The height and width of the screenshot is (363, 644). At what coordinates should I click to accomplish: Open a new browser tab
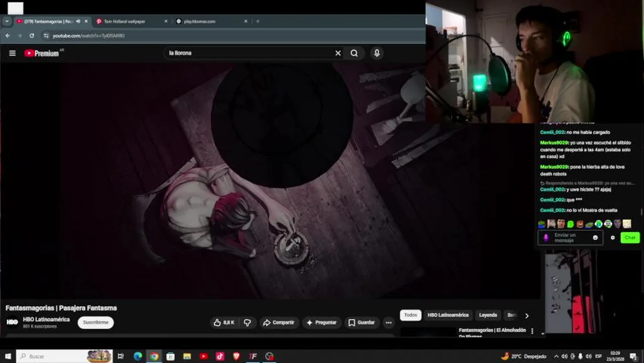(x=258, y=21)
